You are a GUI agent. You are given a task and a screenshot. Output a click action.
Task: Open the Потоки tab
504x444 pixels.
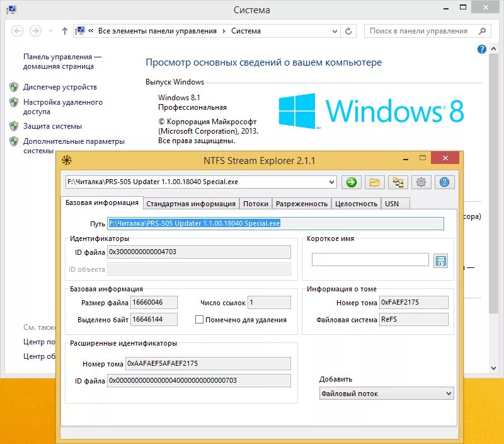(256, 204)
